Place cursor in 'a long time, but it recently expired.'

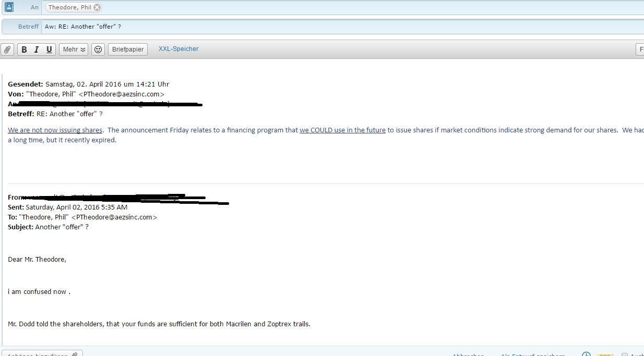(x=62, y=140)
